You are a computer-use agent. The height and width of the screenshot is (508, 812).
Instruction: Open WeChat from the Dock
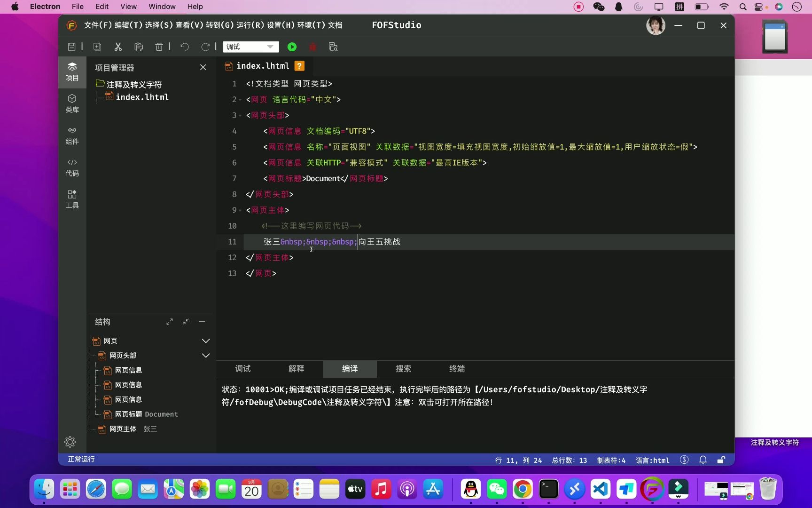coord(497,489)
